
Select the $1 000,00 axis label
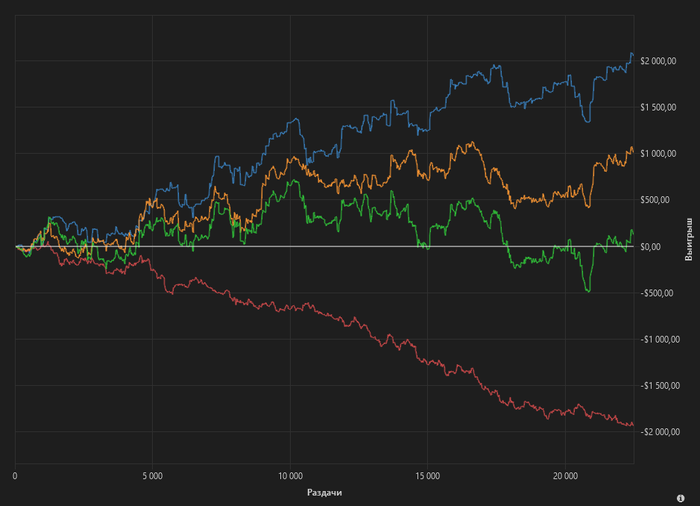coord(658,154)
